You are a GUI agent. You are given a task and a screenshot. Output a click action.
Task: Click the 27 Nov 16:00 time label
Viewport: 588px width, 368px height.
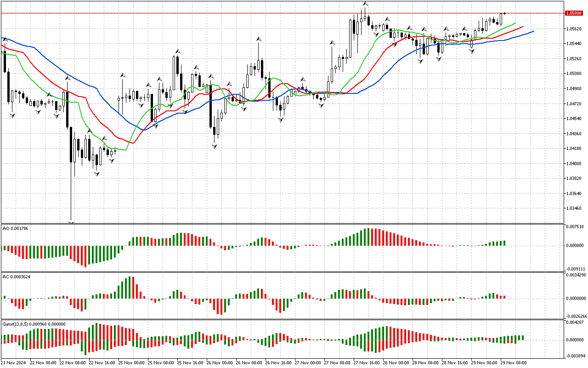(x=366, y=362)
